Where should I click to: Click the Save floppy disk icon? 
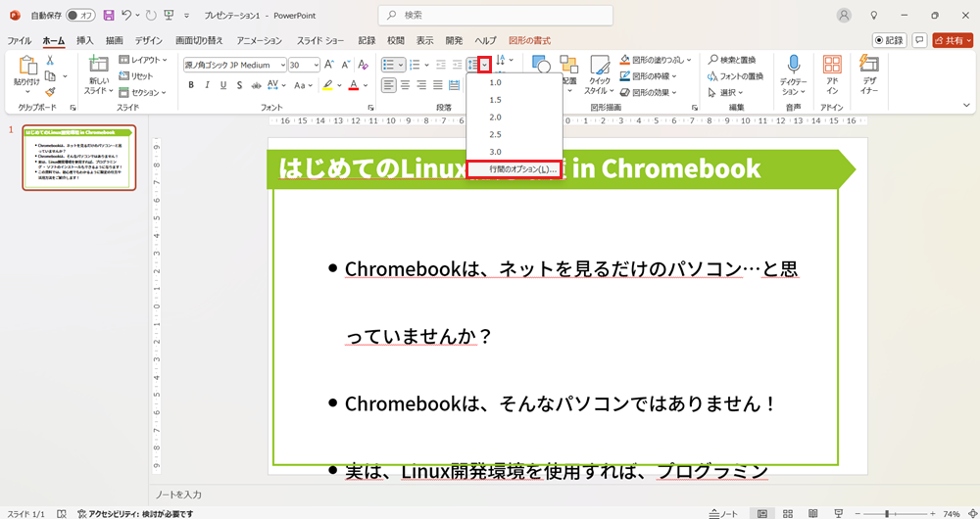pos(109,15)
